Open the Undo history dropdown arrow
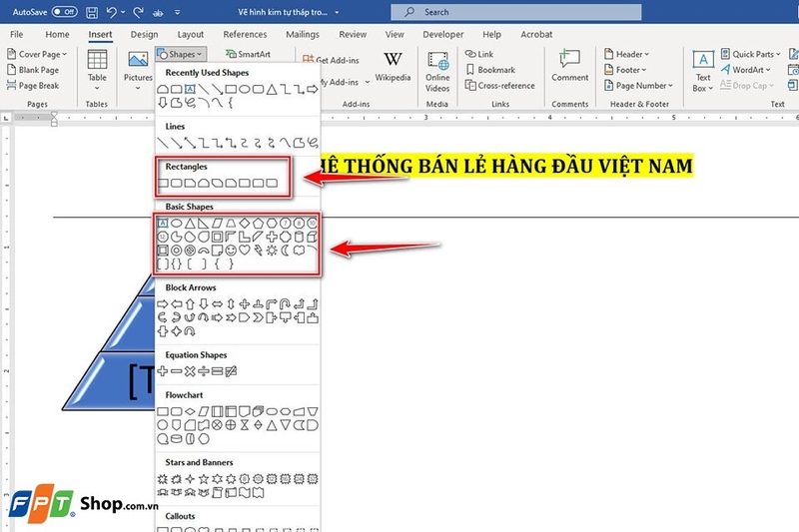The image size is (799, 532). [123, 12]
